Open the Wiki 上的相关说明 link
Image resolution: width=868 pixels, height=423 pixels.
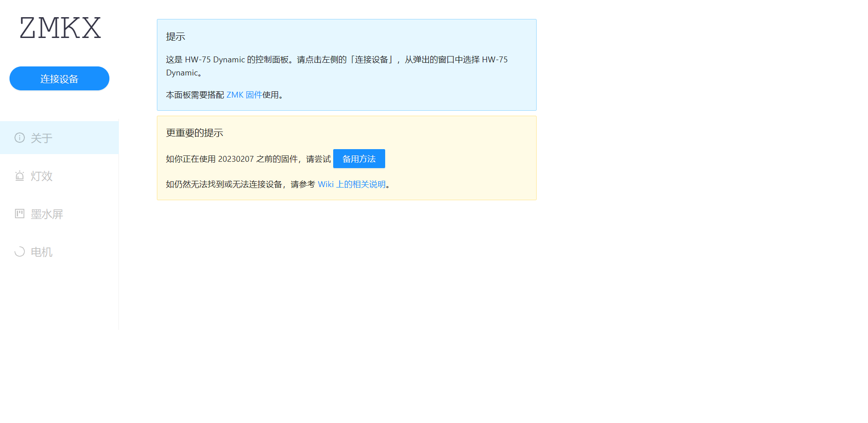pos(352,184)
